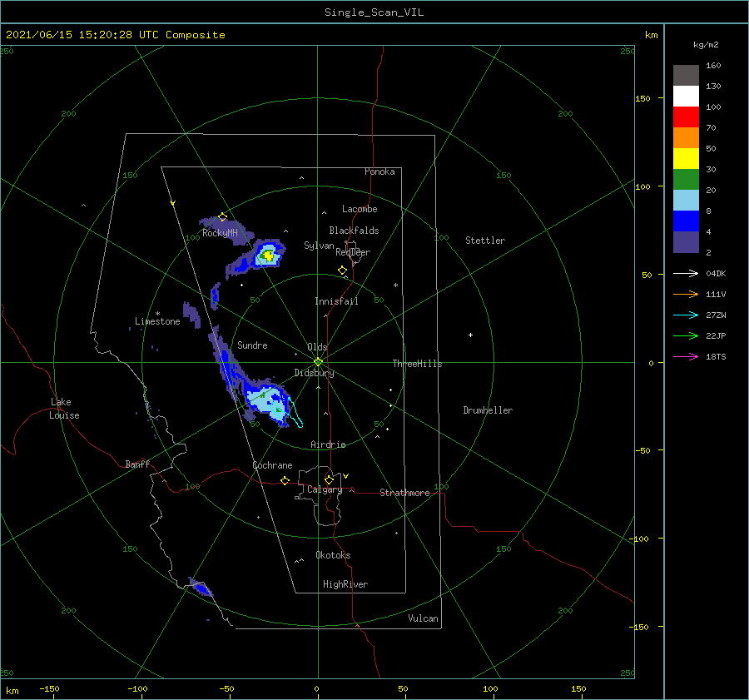Click the Didsbury label
The image size is (749, 700).
click(x=314, y=373)
